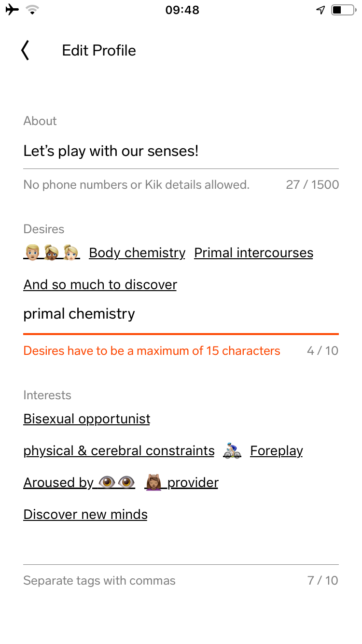Select the provider interest tag
The height and width of the screenshot is (644, 362).
pyautogui.click(x=181, y=482)
